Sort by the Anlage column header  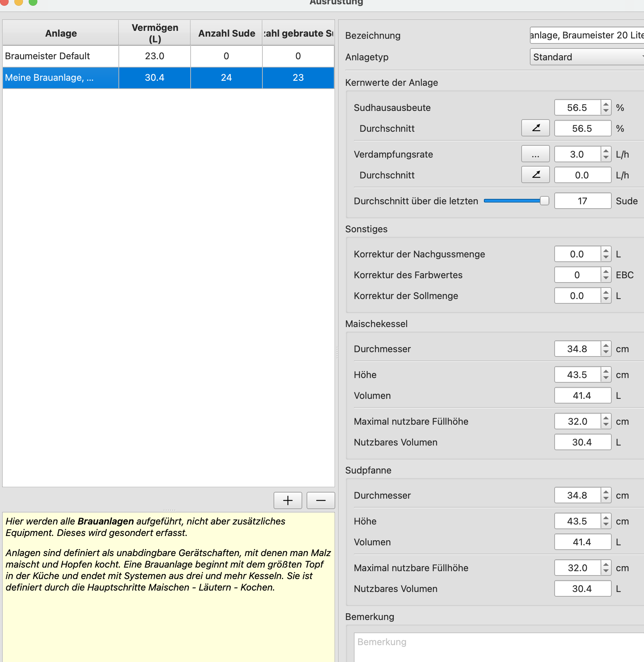click(x=61, y=33)
